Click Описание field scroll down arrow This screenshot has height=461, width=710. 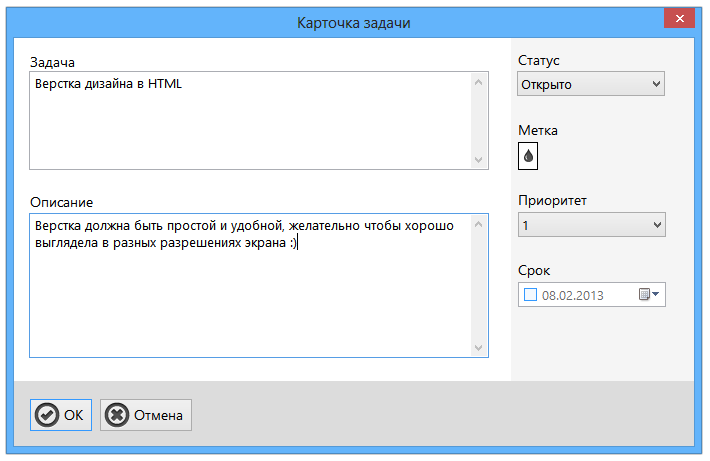coord(479,348)
